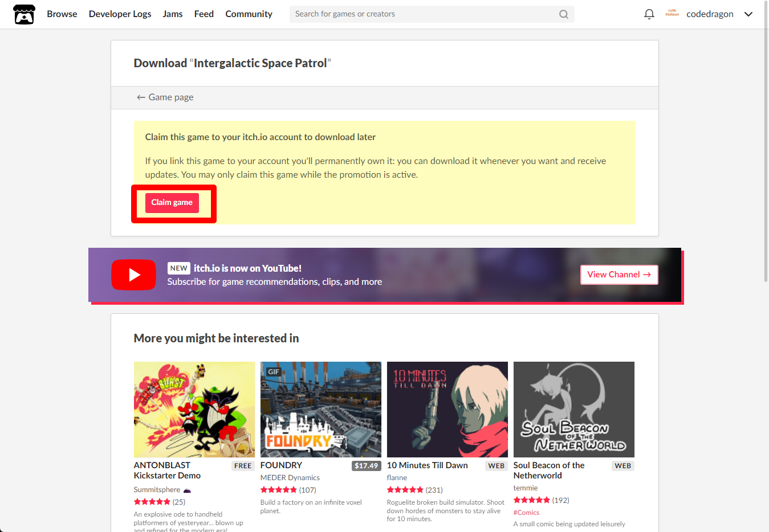769x532 pixels.
Task: Open the notifications bell
Action: pyautogui.click(x=649, y=14)
